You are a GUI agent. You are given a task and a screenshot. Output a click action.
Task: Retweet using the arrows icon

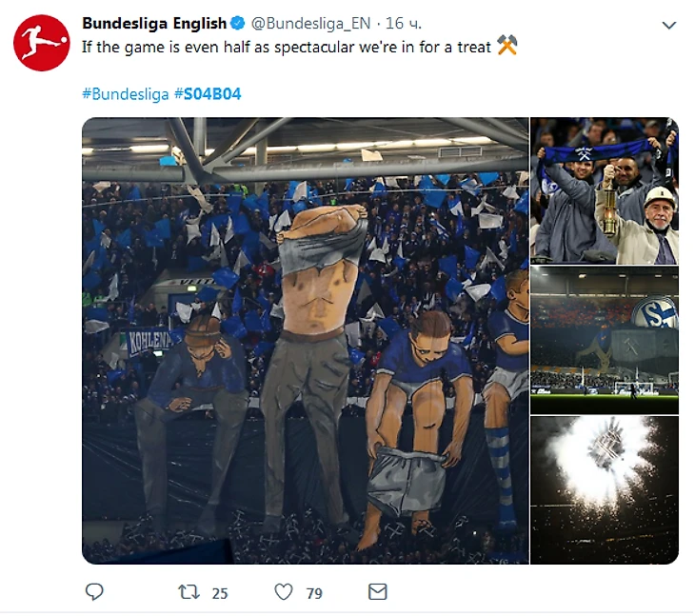(189, 592)
